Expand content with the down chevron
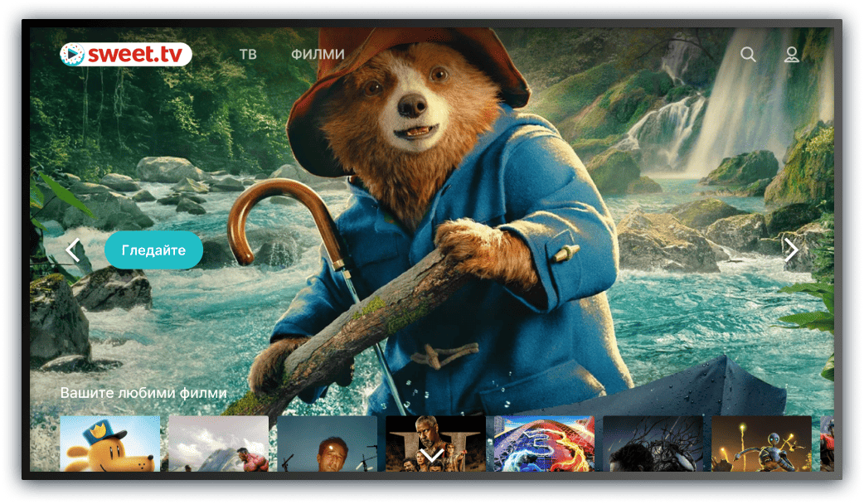Image resolution: width=864 pixels, height=504 pixels. click(x=432, y=455)
